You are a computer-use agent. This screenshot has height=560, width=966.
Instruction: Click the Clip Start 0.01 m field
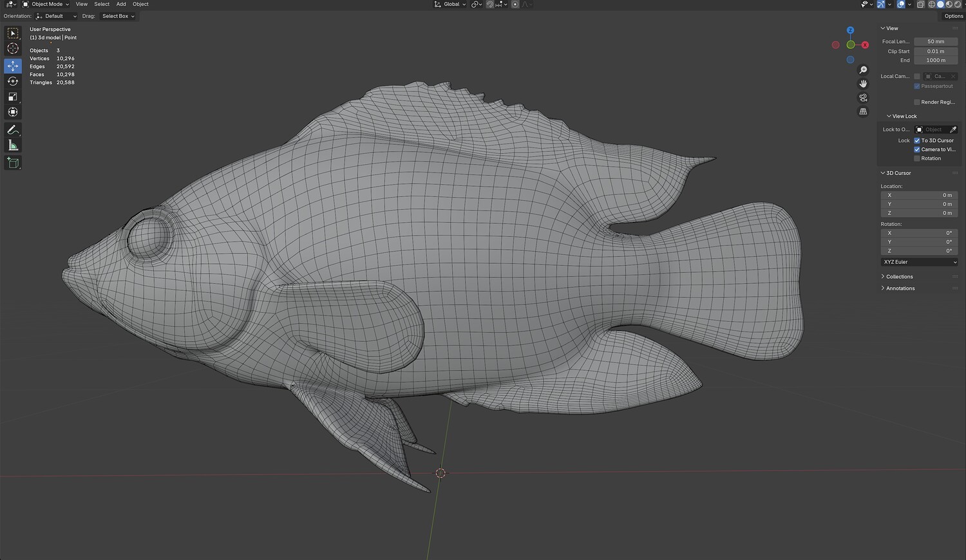pyautogui.click(x=936, y=51)
